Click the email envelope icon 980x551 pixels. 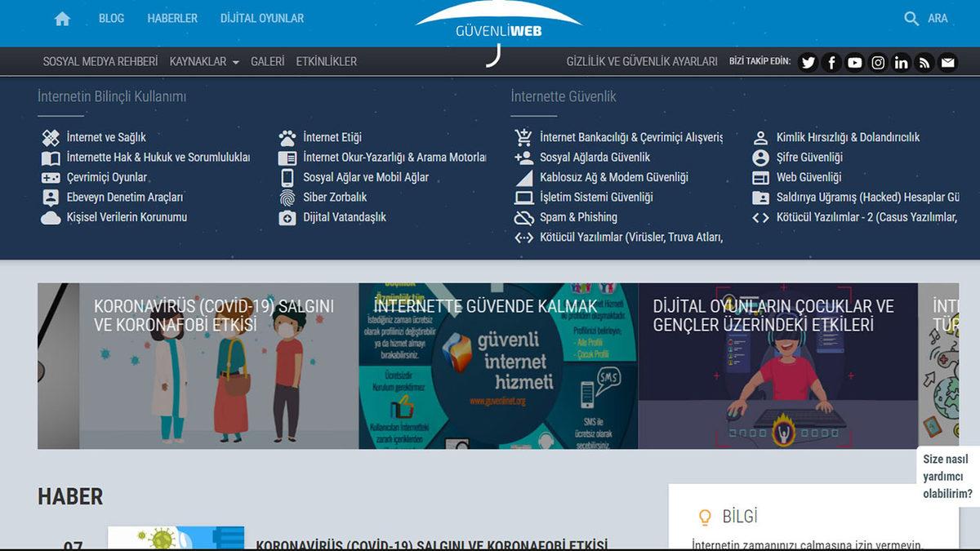(947, 62)
